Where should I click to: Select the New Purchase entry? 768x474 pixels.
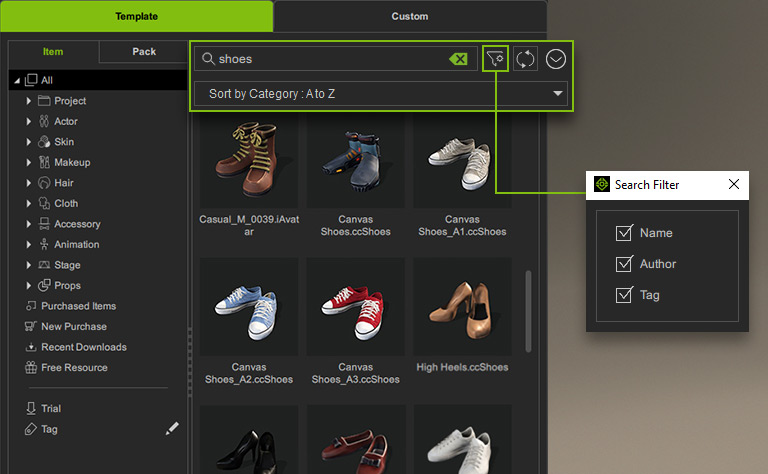click(x=73, y=327)
